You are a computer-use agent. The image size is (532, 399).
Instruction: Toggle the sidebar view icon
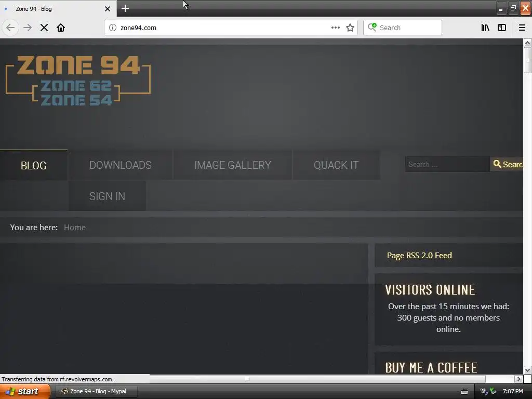point(502,28)
